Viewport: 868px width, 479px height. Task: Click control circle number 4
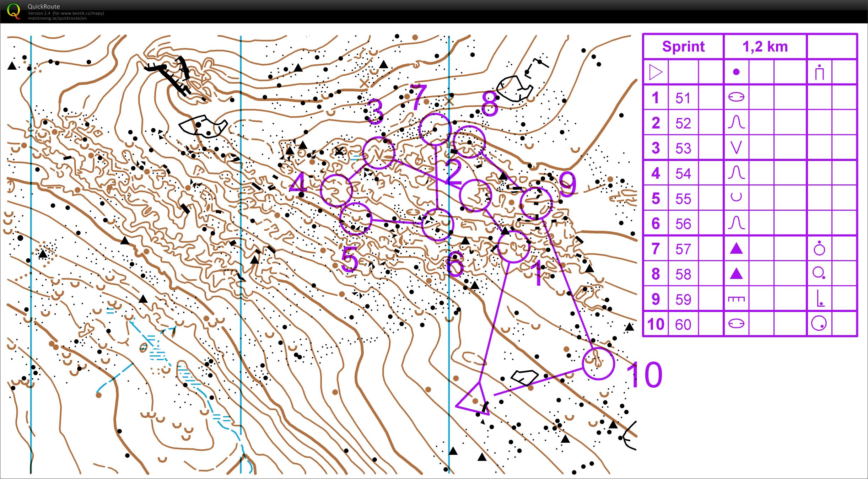point(336,190)
